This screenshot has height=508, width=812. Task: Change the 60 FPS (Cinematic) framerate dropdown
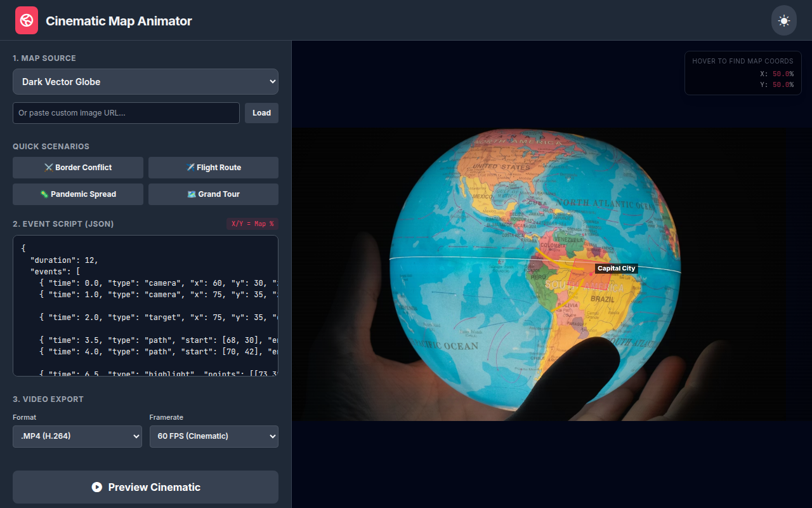(x=214, y=436)
